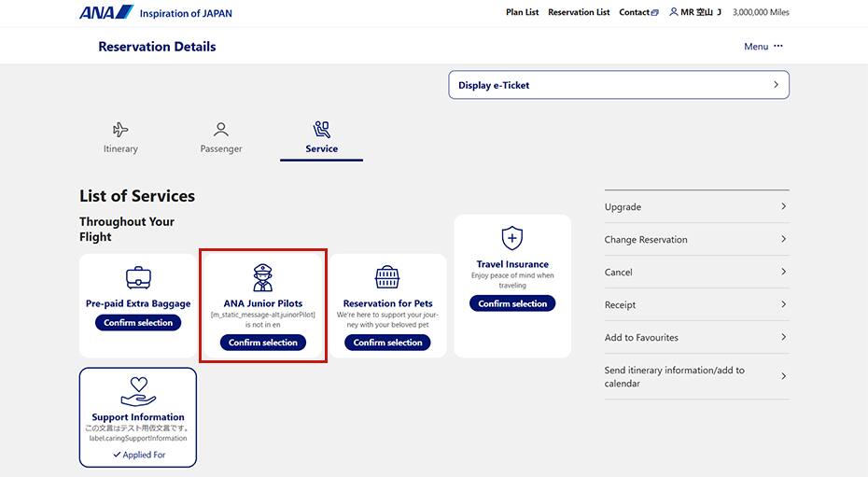
Task: Click the Upgrade link text
Action: coord(623,207)
